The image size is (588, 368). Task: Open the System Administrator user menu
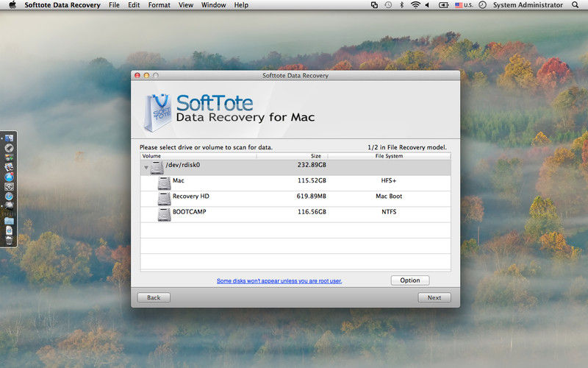[x=528, y=5]
